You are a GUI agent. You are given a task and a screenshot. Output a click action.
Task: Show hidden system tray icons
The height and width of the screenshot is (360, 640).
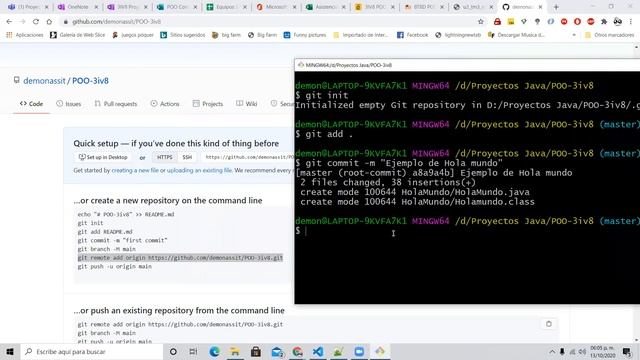552,351
